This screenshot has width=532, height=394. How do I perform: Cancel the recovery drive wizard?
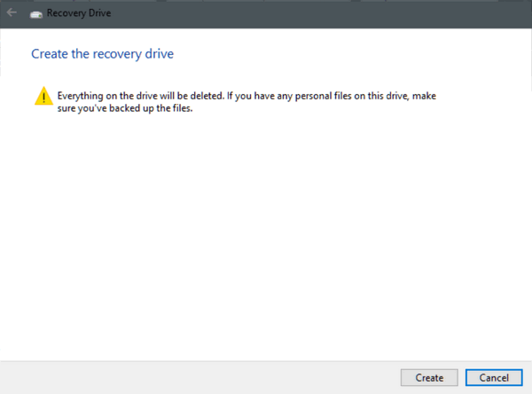click(x=494, y=378)
